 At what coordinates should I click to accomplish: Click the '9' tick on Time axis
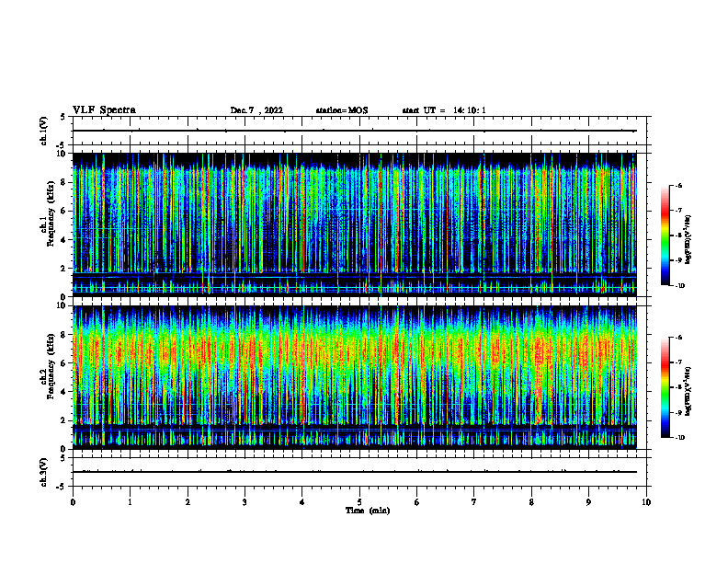[x=588, y=502]
